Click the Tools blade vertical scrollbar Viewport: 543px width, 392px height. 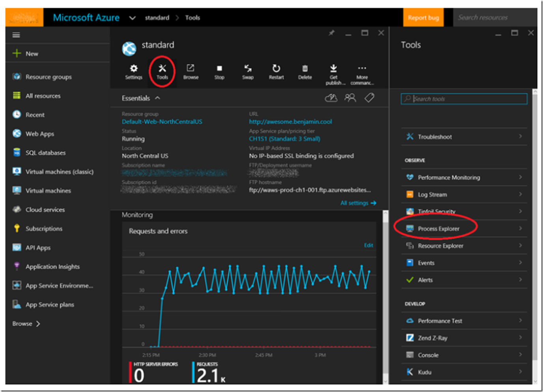click(535, 237)
